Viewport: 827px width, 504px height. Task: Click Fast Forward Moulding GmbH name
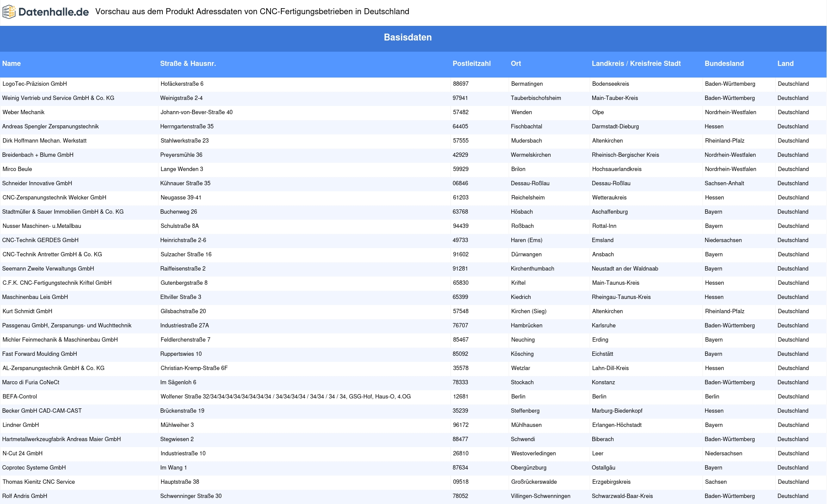pos(40,354)
